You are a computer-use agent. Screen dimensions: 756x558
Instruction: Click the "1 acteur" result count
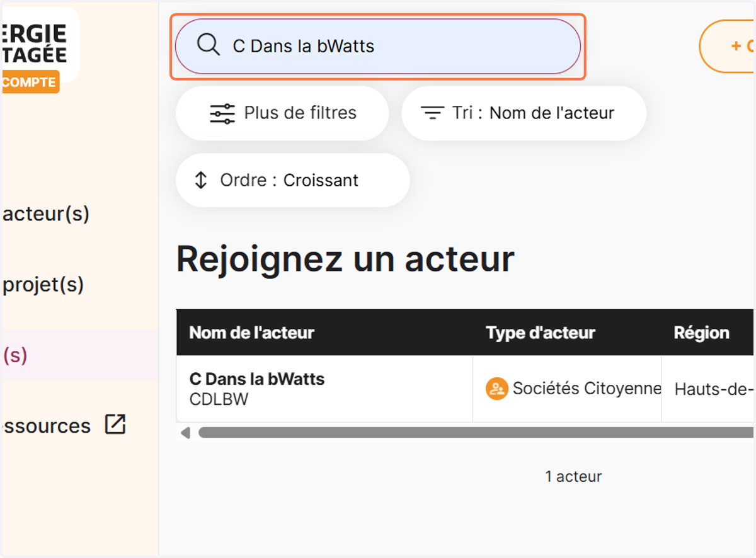(573, 477)
